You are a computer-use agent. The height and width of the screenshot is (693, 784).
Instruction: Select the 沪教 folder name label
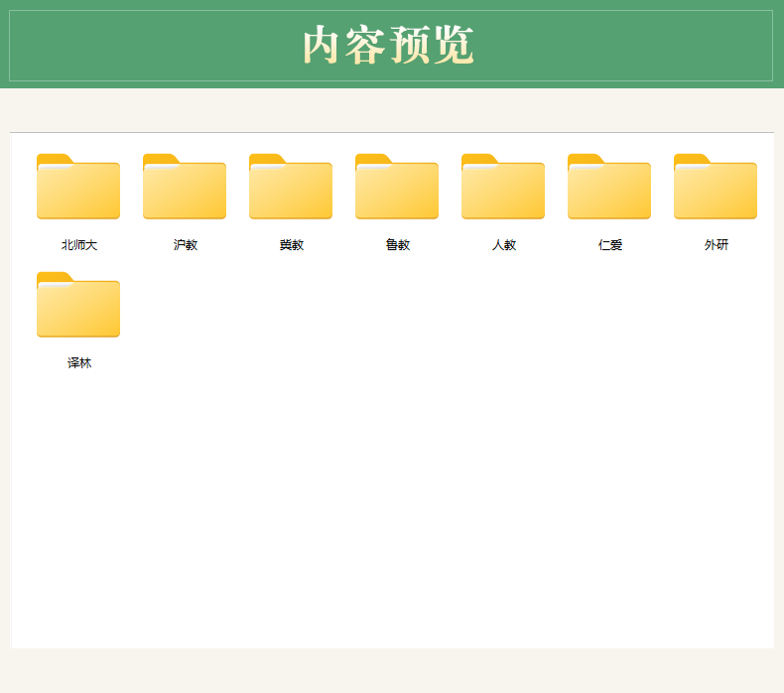pos(186,244)
